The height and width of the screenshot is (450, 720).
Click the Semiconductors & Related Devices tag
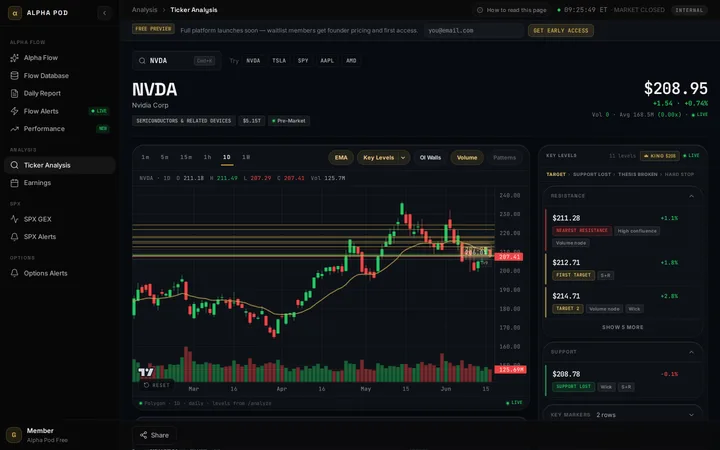(184, 121)
